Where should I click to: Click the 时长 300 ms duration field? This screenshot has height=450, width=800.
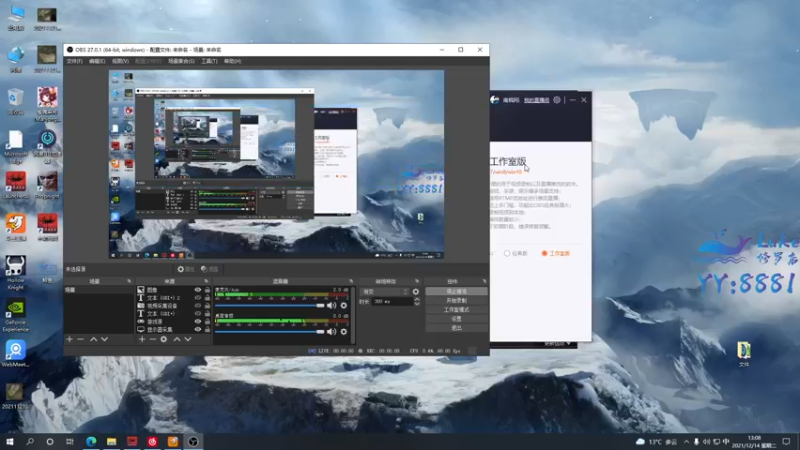pos(392,302)
